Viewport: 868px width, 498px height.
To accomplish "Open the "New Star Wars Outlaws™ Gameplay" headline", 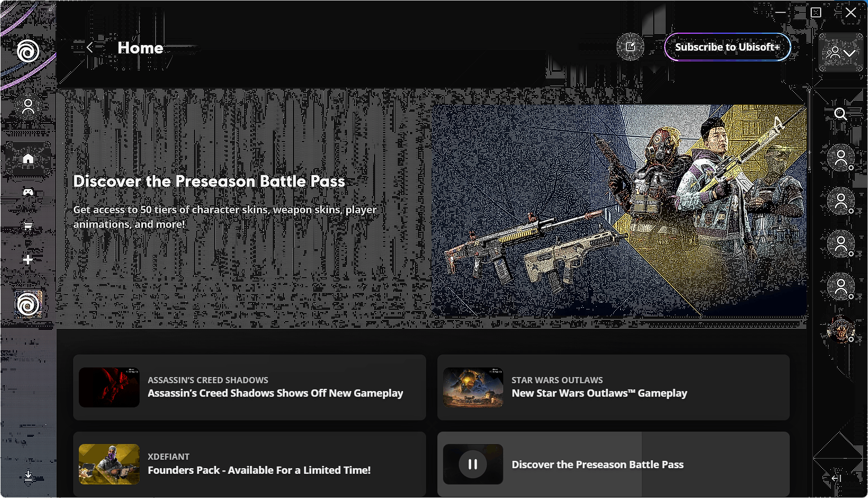I will [x=599, y=393].
